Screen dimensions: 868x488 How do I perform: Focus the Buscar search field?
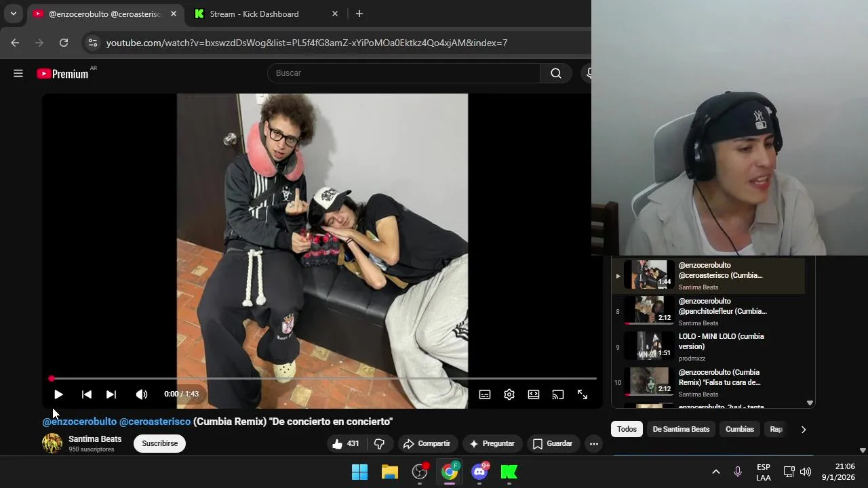point(404,73)
